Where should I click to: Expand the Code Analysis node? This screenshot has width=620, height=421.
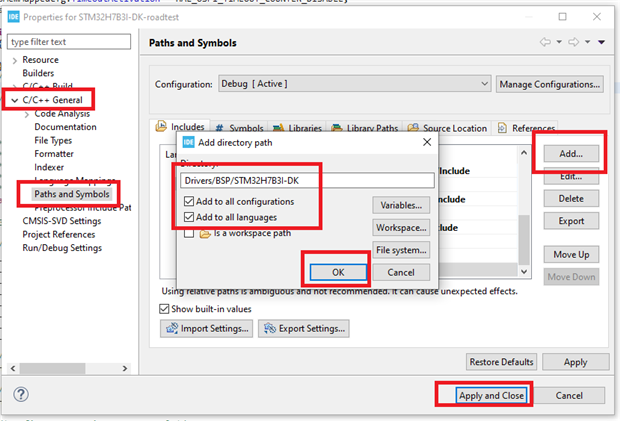(x=26, y=115)
